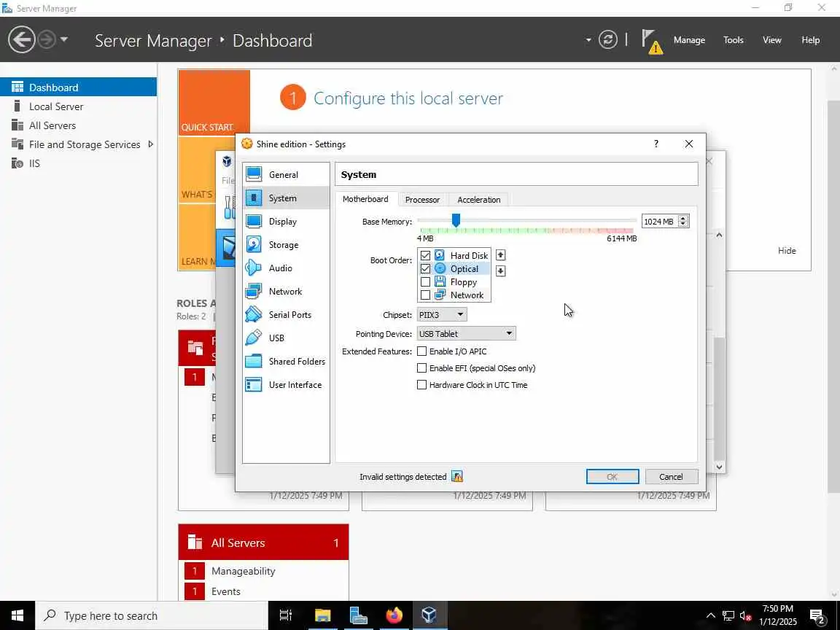This screenshot has width=840, height=630.
Task: Expand File and Storage Services arrow
Action: (150, 144)
